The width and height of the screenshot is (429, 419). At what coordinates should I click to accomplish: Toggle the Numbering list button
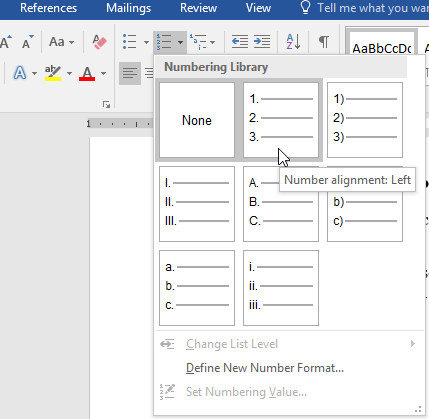pyautogui.click(x=164, y=42)
